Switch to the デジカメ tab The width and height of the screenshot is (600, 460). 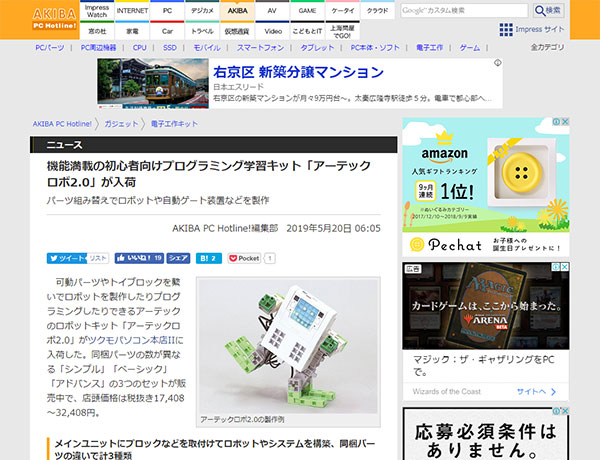point(202,11)
